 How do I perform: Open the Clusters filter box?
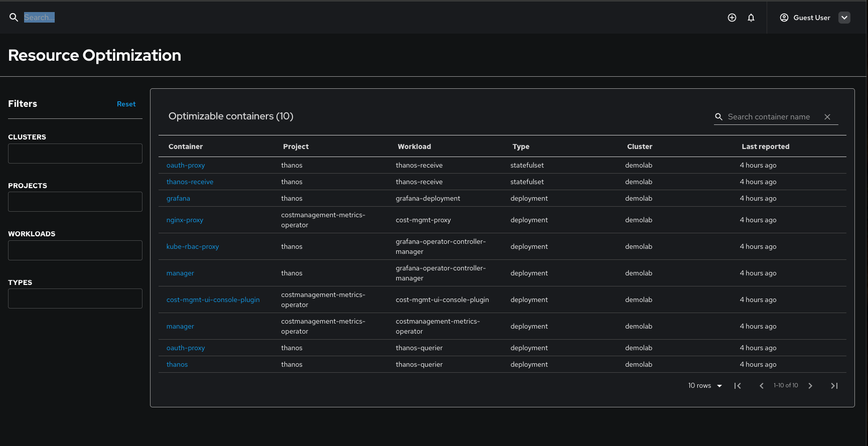point(75,154)
